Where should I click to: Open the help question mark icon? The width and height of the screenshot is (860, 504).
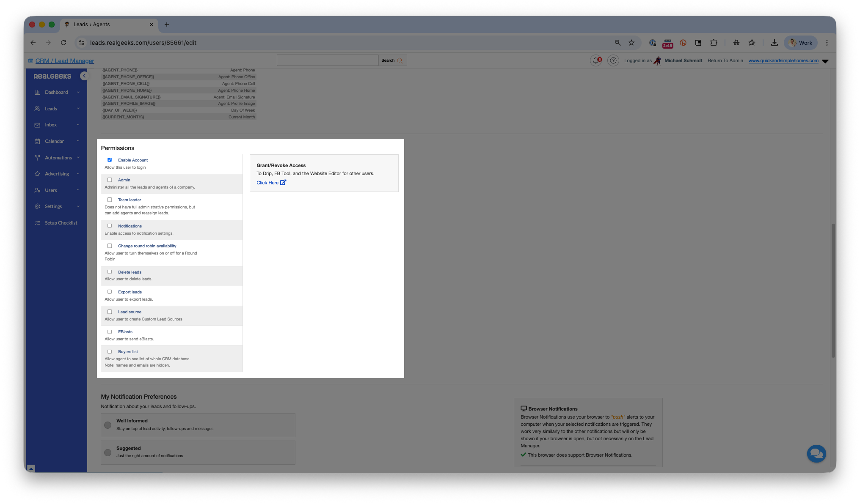(x=613, y=60)
